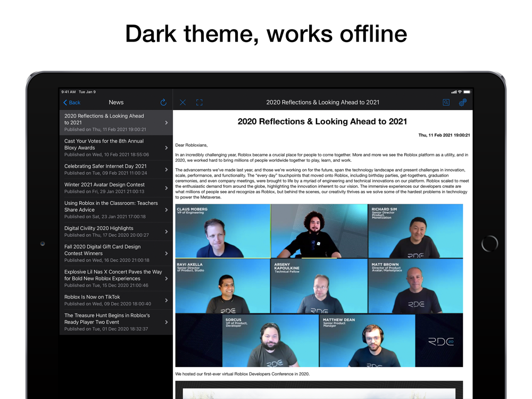Tap chevron on Roblox TikTok row
This screenshot has height=399, width=532.
pyautogui.click(x=166, y=300)
